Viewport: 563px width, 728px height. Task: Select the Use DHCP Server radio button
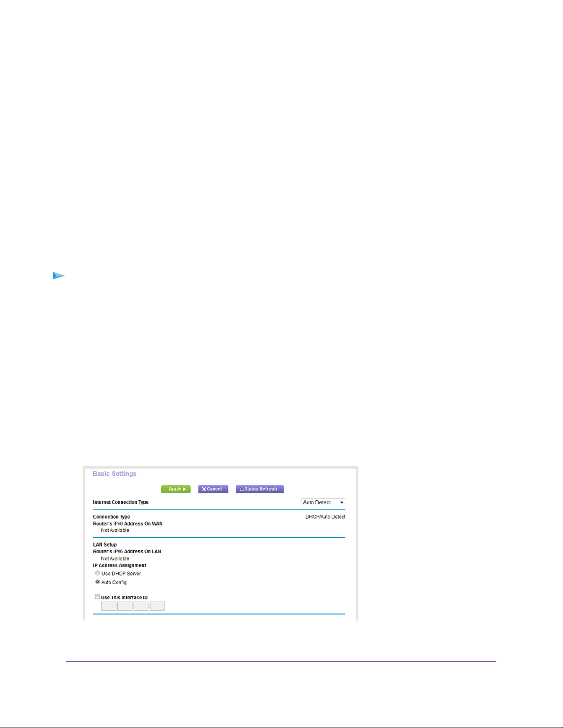click(x=97, y=573)
